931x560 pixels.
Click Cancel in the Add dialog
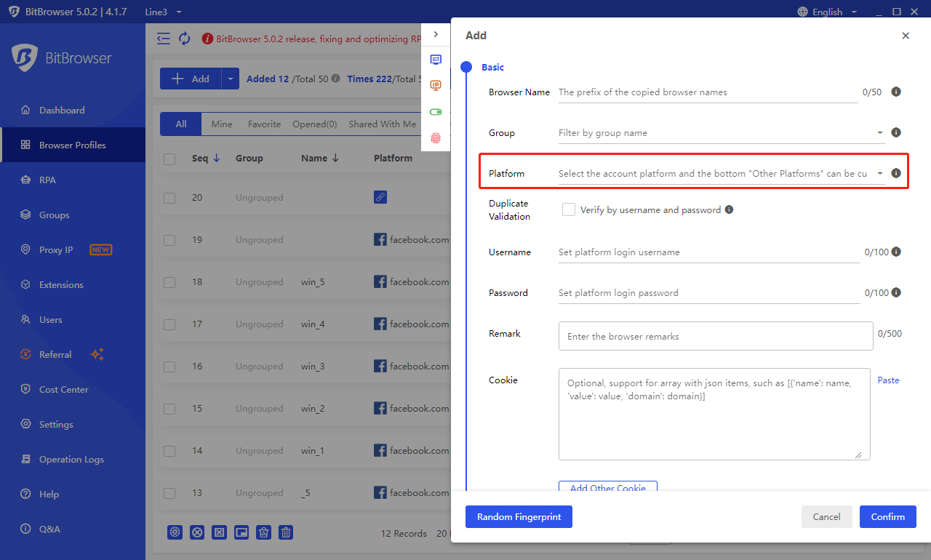827,517
